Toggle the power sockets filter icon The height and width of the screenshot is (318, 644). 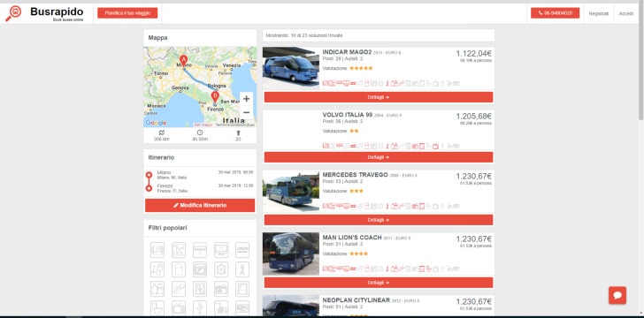pyautogui.click(x=157, y=269)
